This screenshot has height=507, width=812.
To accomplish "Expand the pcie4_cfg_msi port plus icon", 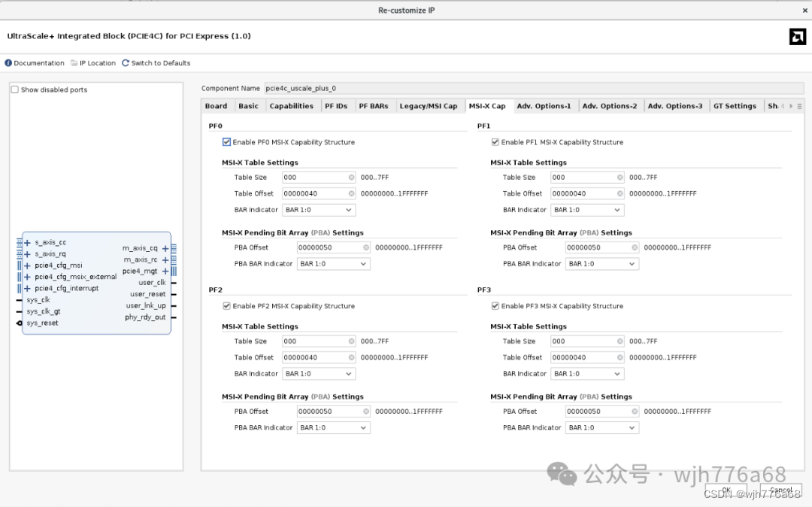I will 28,266.
